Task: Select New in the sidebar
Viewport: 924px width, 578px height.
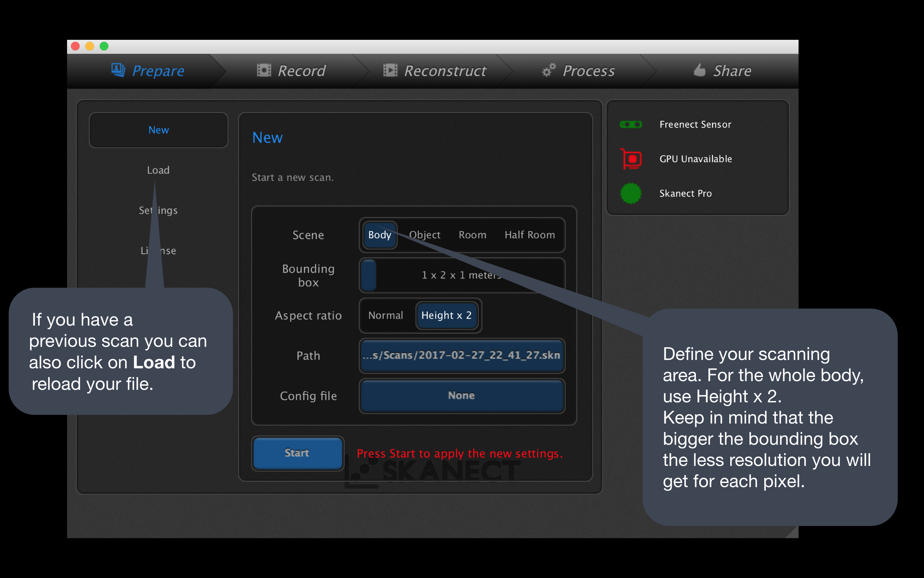Action: click(158, 130)
